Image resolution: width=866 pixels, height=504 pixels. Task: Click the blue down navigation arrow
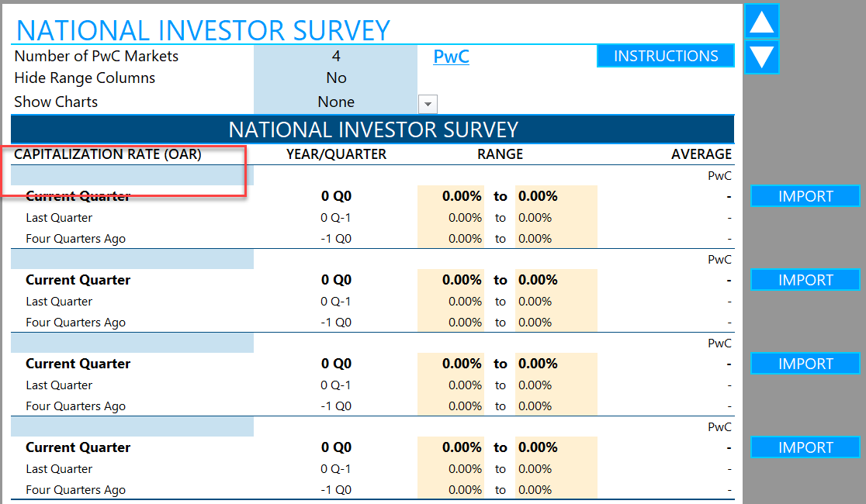tap(761, 58)
